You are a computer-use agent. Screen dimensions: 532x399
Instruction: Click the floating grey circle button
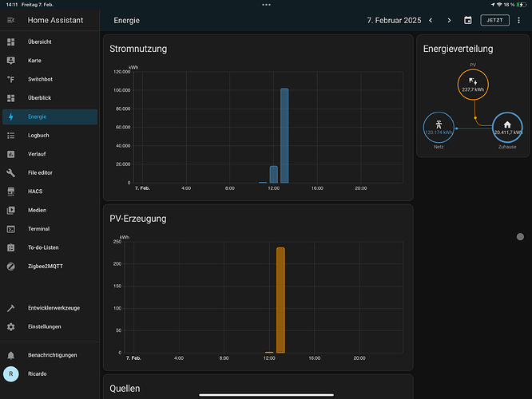coord(520,237)
